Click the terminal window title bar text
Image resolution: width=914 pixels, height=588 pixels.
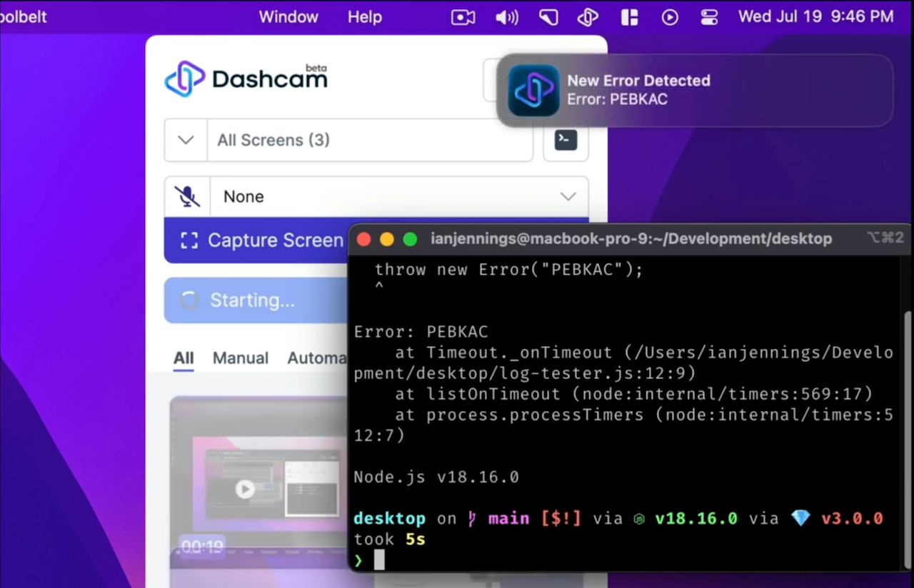pyautogui.click(x=631, y=239)
